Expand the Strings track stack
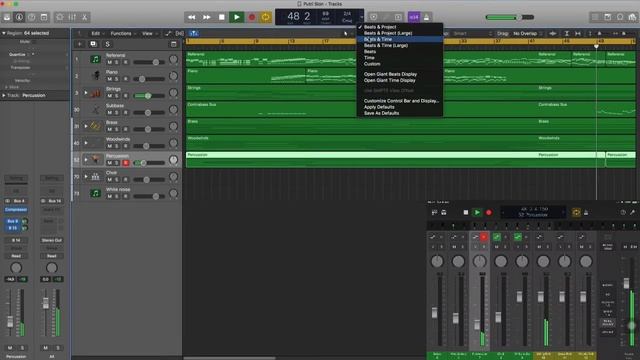 click(86, 93)
